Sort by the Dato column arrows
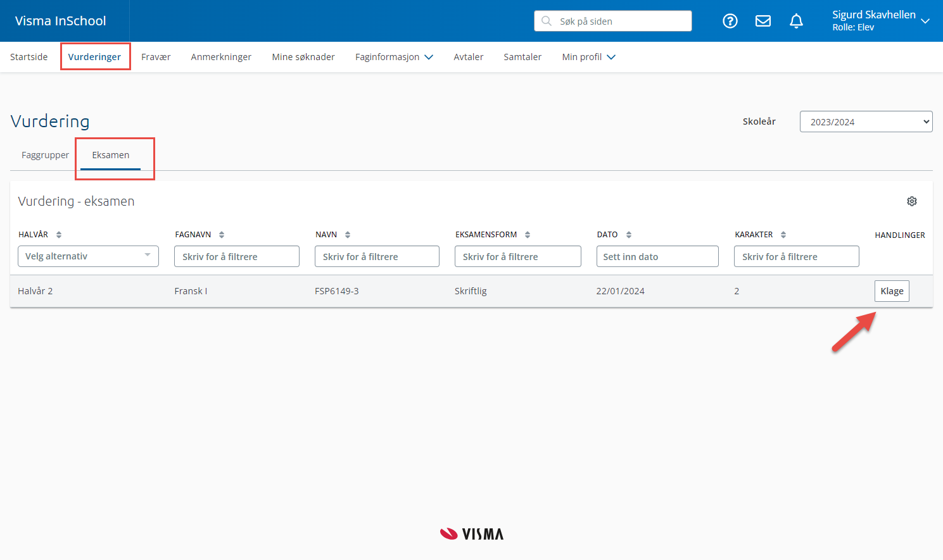This screenshot has height=560, width=943. click(x=629, y=235)
